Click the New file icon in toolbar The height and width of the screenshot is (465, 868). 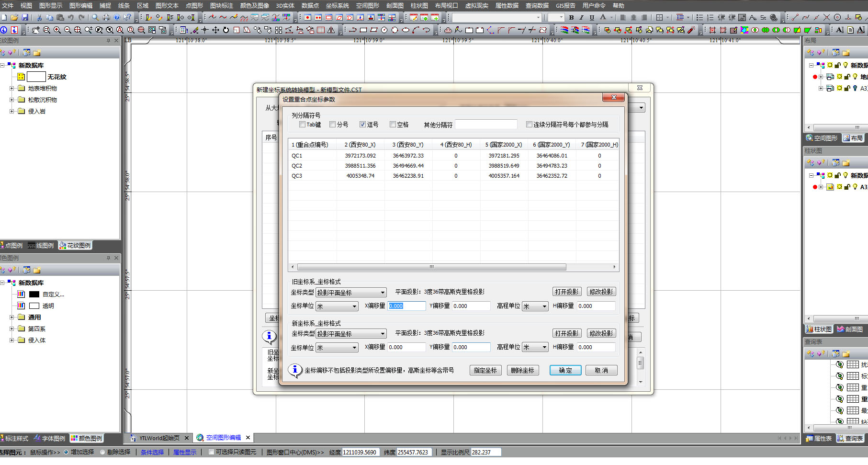click(x=4, y=17)
